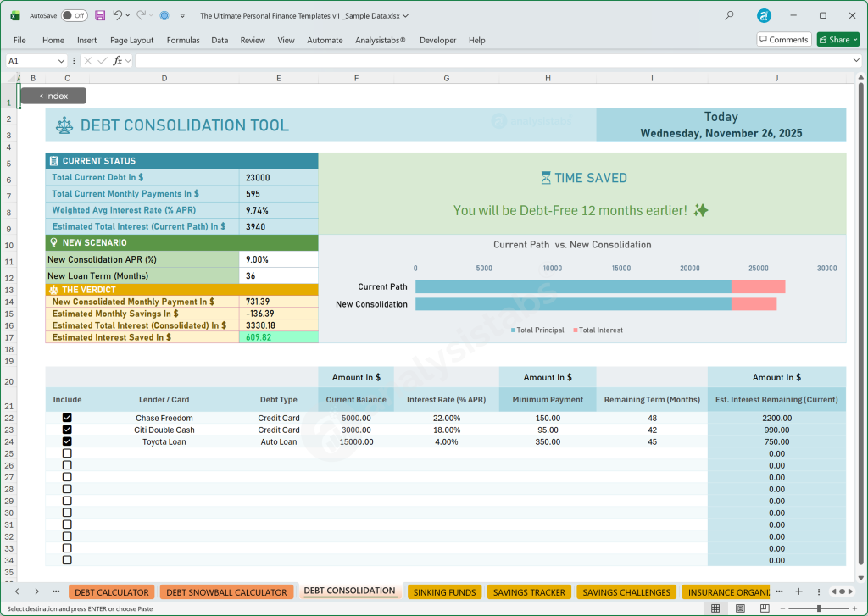Click the Undo icon
This screenshot has height=616, width=868.
[x=117, y=15]
